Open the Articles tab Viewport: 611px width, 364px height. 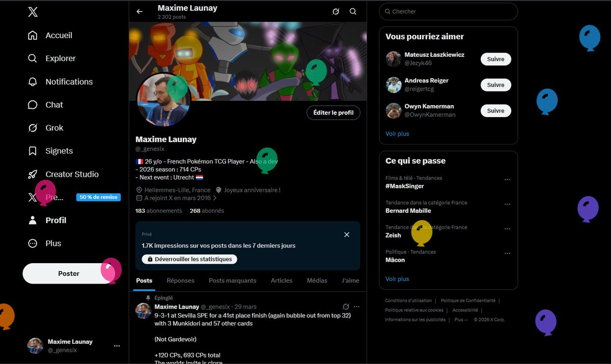point(282,281)
